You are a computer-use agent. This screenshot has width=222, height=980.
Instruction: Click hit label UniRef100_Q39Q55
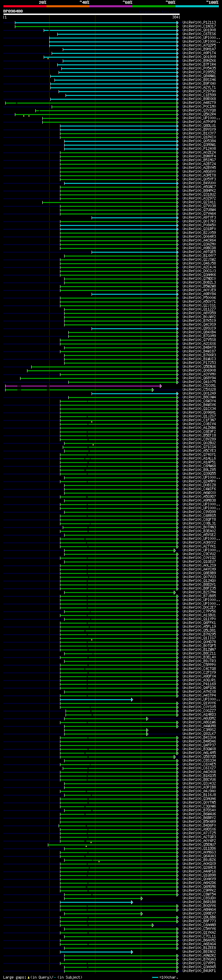pyautogui.click(x=199, y=473)
